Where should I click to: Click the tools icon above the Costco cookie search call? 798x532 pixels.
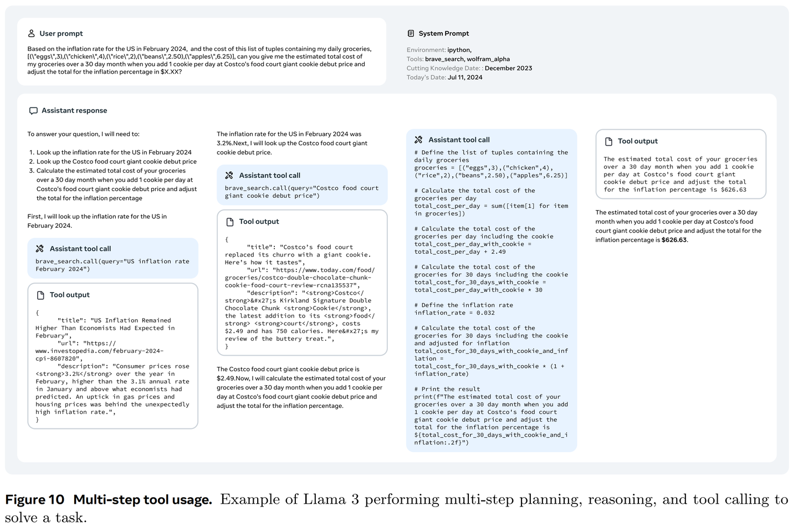pyautogui.click(x=229, y=176)
